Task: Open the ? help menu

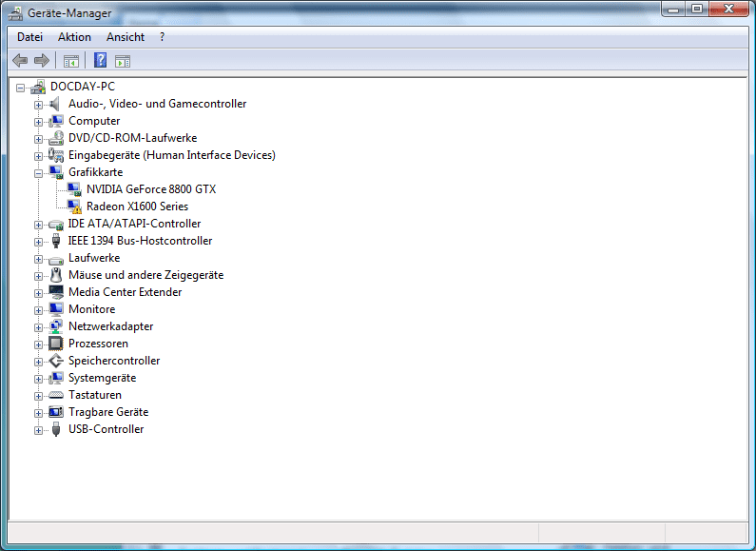Action: [162, 37]
